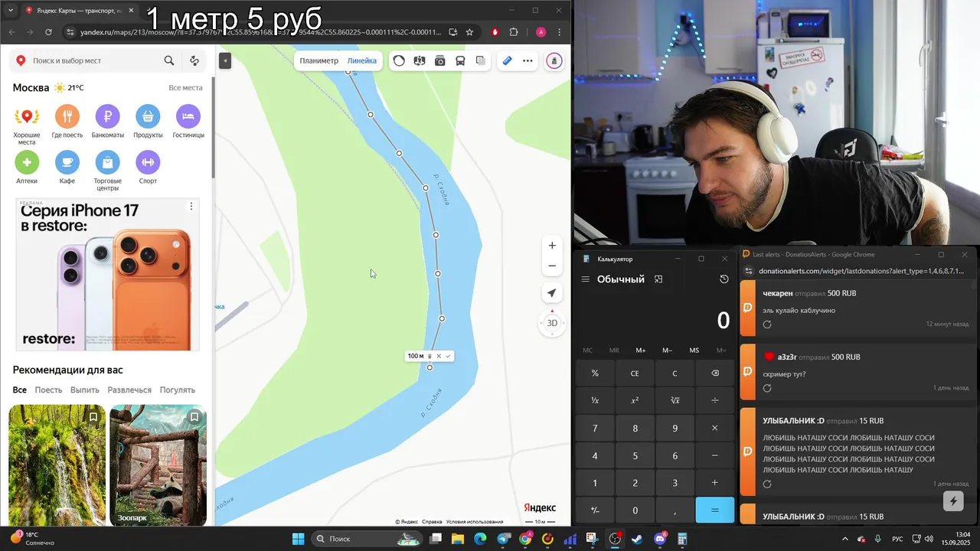
Task: Zoom in the map with plus button
Action: coord(552,246)
